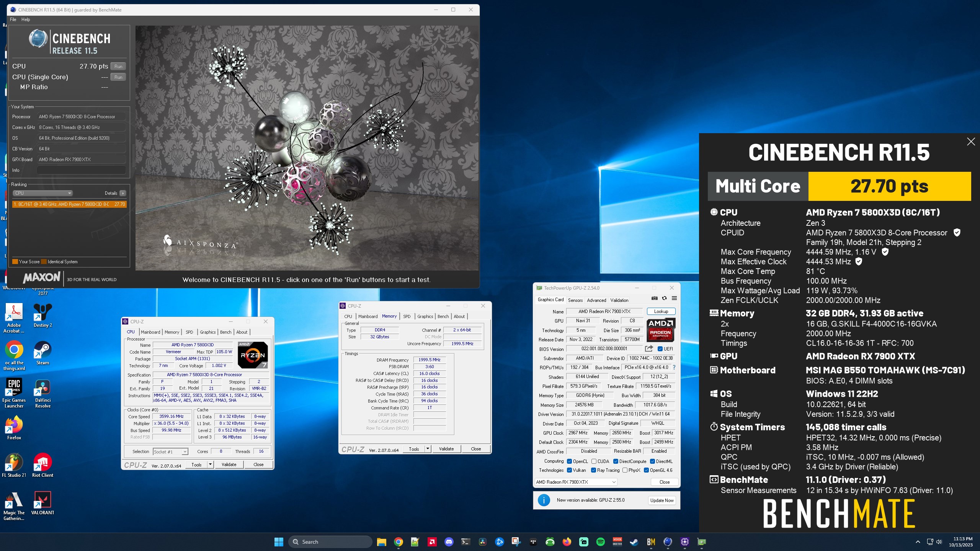980x551 pixels.
Task: Close the BenchMate result panel with the X
Action: (x=971, y=142)
